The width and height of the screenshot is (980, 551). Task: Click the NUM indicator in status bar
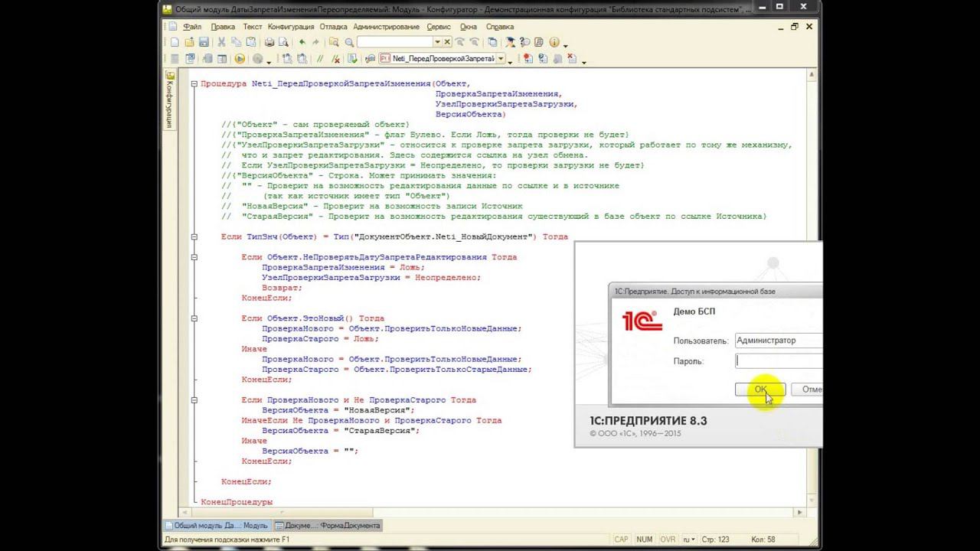[645, 540]
